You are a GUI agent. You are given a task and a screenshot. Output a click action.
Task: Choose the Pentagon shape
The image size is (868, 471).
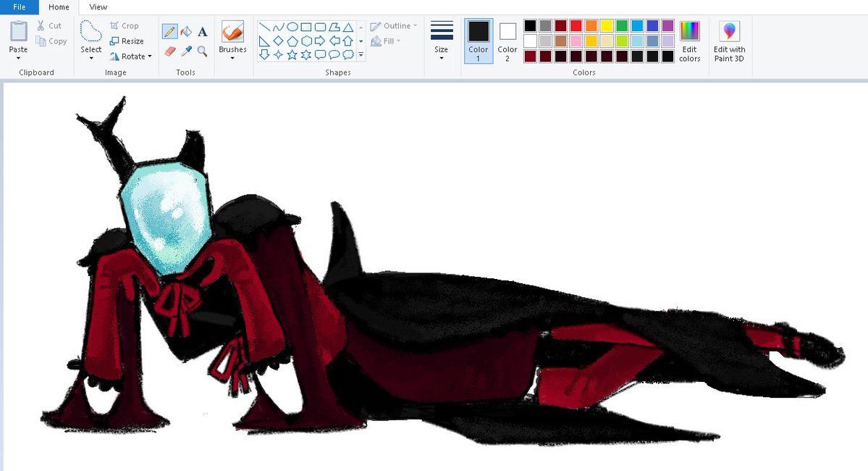pyautogui.click(x=292, y=41)
